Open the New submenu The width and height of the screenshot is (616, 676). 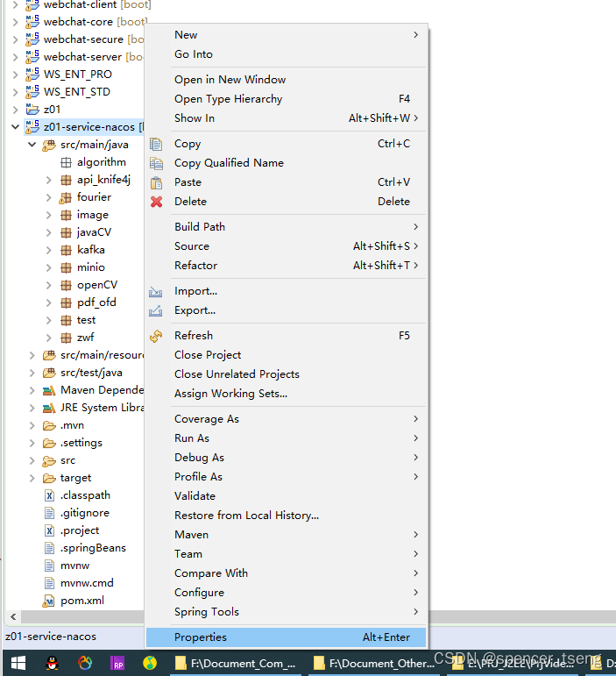coord(286,35)
